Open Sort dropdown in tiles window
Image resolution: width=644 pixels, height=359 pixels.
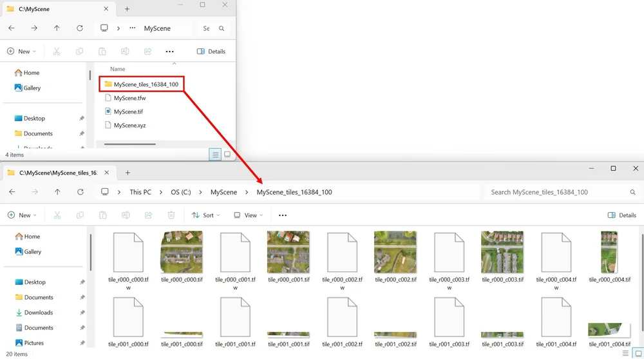pos(206,215)
